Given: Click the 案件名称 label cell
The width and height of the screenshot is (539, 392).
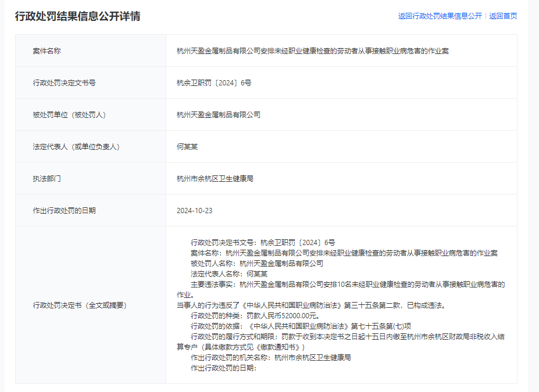Looking at the screenshot, I should tap(91, 51).
